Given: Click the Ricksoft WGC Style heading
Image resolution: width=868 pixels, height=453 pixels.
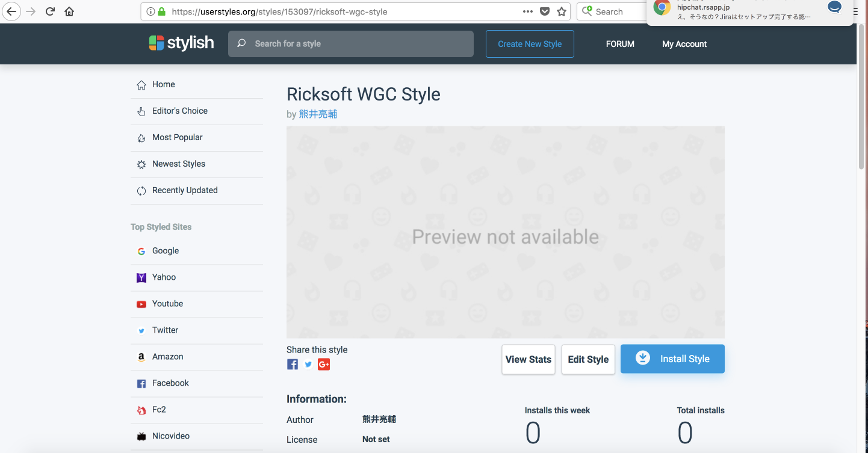Looking at the screenshot, I should (364, 94).
